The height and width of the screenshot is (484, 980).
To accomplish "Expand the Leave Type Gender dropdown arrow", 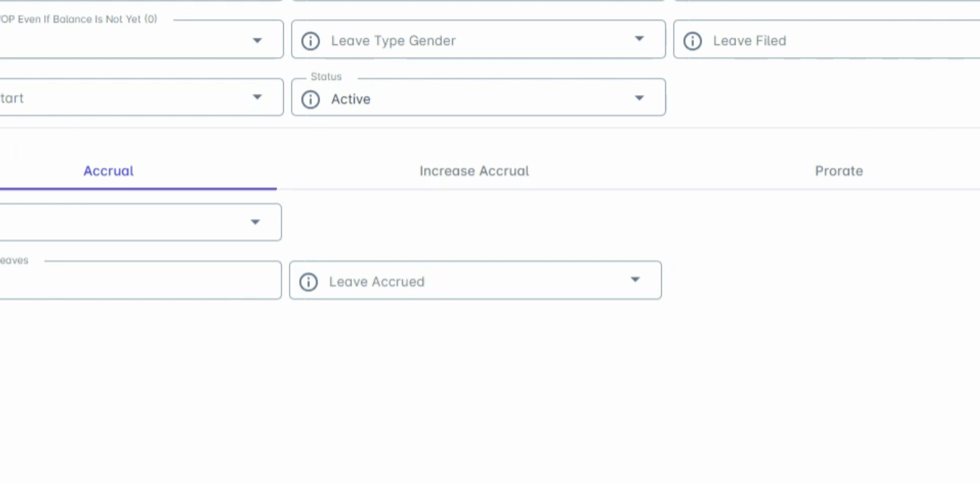I will pos(639,39).
